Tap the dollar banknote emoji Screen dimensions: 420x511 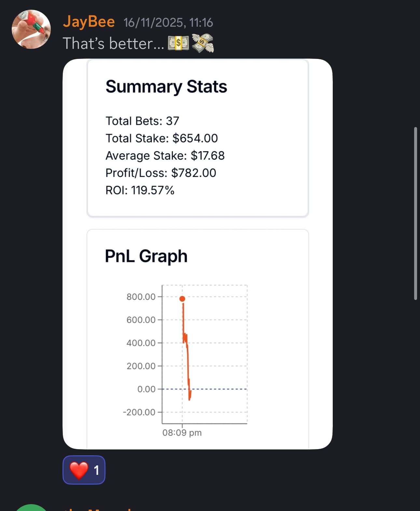click(178, 43)
